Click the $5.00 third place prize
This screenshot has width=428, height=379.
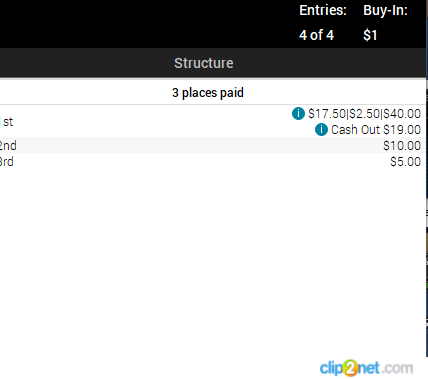click(x=406, y=162)
